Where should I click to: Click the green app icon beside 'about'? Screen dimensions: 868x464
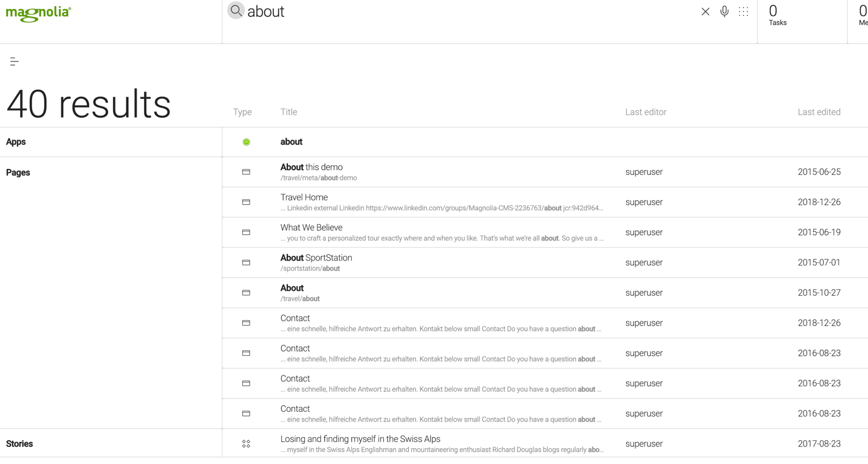tap(246, 142)
